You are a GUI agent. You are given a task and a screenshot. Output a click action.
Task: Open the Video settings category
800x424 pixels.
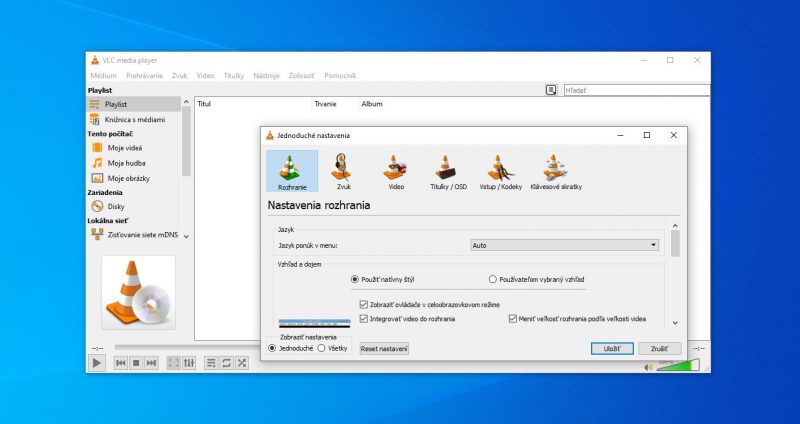coord(396,171)
